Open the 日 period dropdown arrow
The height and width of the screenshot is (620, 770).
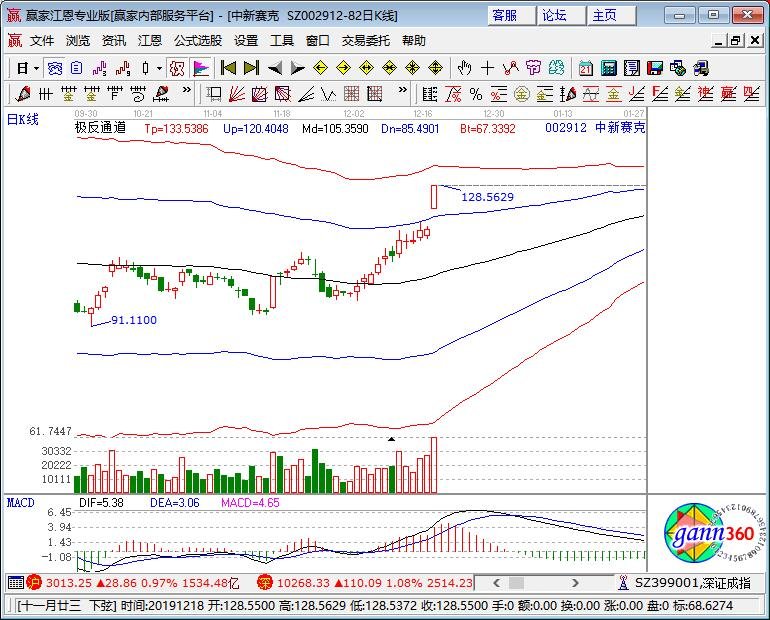tap(36, 68)
